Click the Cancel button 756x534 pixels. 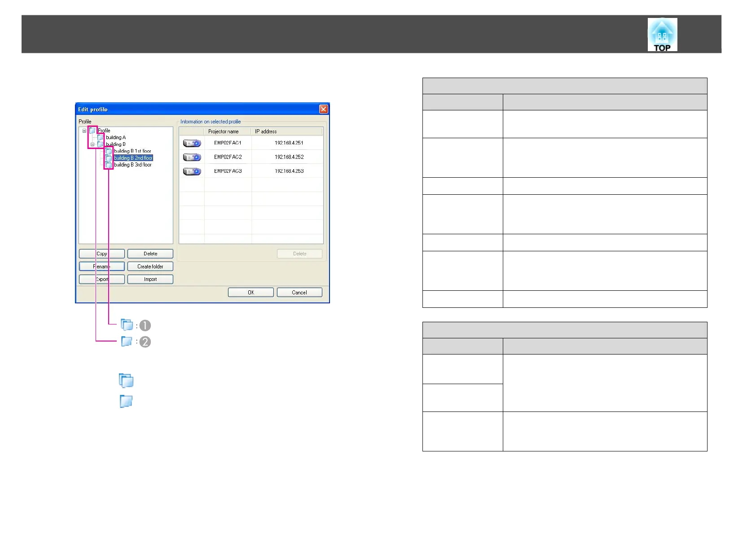[299, 293]
